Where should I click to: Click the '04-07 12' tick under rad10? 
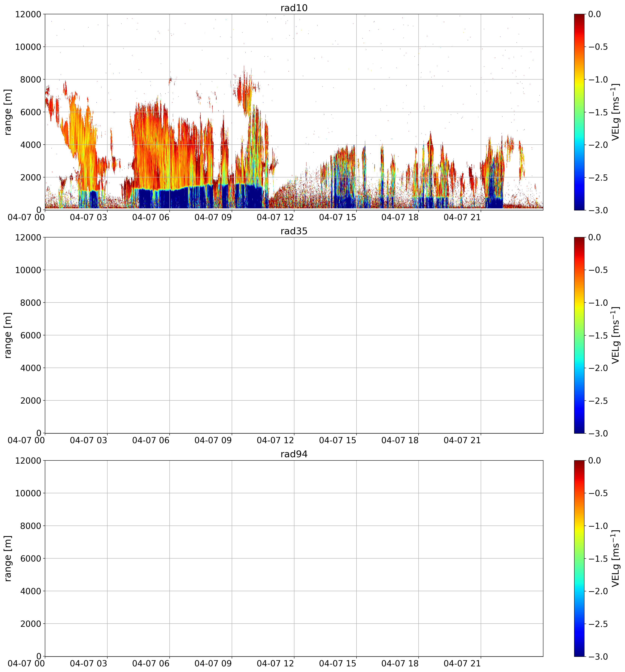click(x=275, y=217)
